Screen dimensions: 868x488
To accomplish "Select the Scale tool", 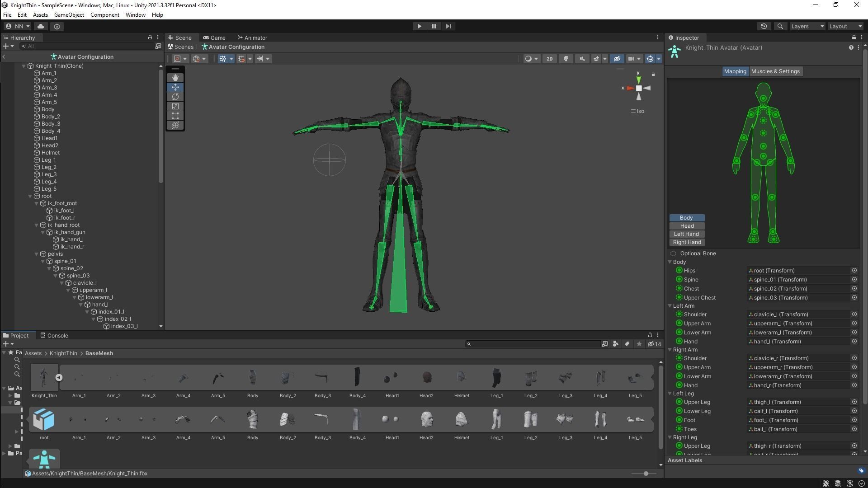I will point(175,106).
